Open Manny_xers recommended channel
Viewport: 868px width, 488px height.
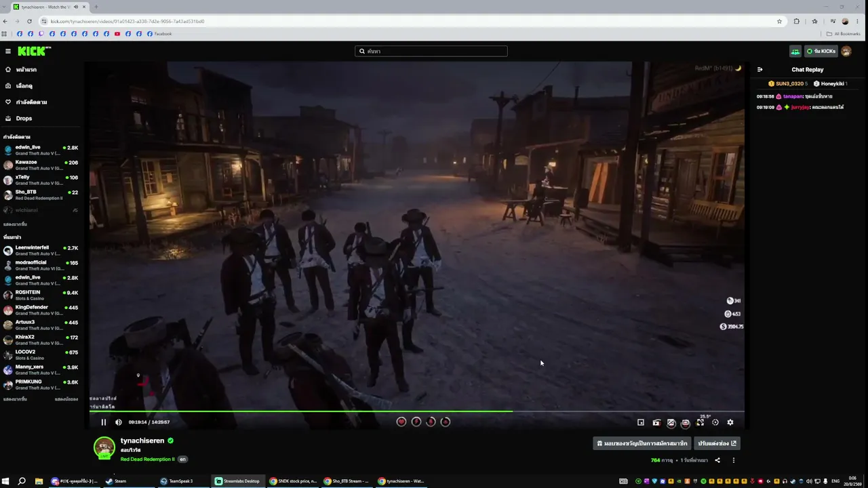(x=41, y=369)
